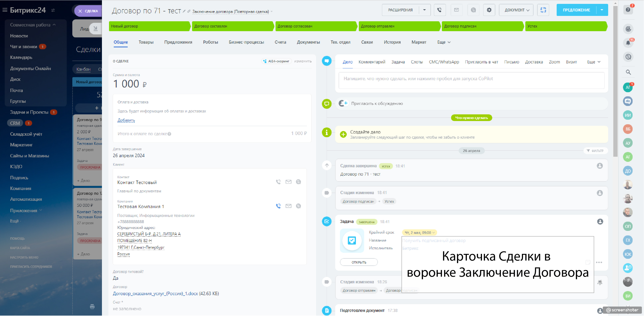Screen dimensions: 644x316
Task: Click the email envelope icon in top toolbar
Action: tap(456, 10)
